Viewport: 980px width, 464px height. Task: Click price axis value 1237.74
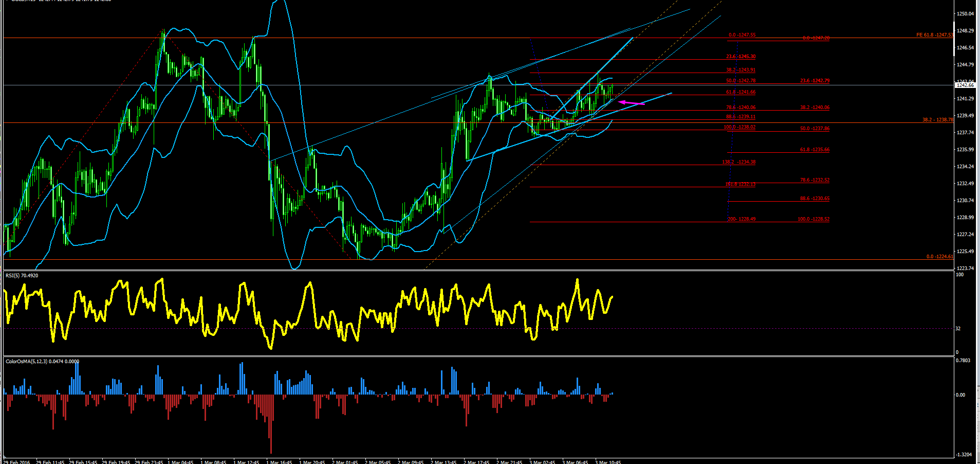(x=966, y=133)
